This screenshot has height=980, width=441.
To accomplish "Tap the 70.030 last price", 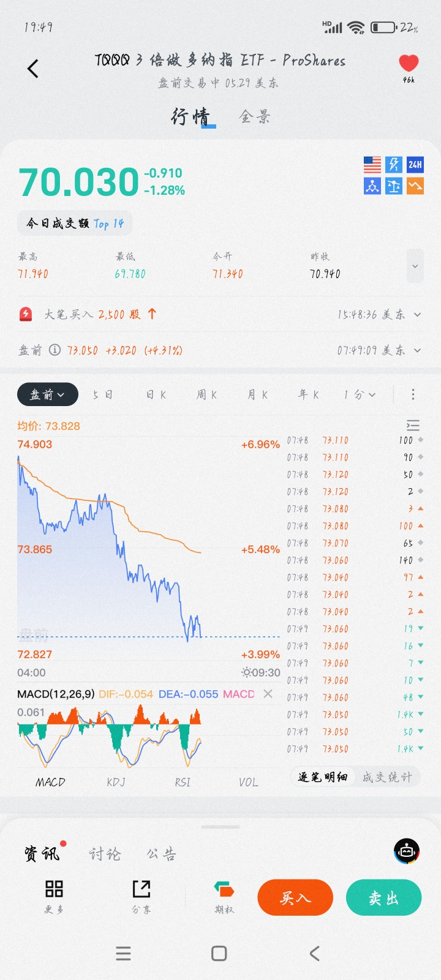I will coord(79,182).
